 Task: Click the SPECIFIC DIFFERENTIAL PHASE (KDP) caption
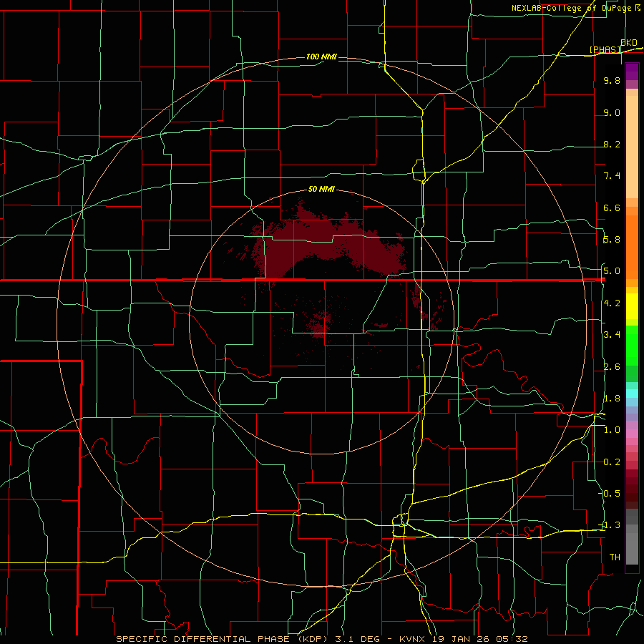click(223, 639)
